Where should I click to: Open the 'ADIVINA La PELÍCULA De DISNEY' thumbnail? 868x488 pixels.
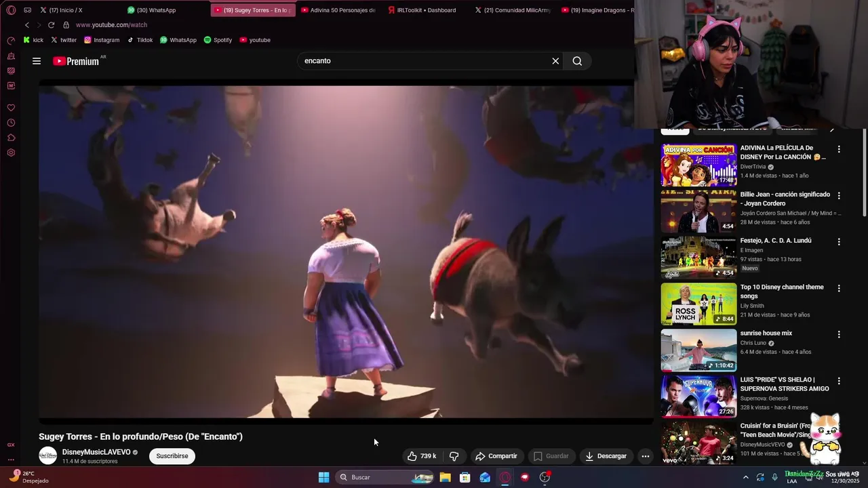[698, 165]
